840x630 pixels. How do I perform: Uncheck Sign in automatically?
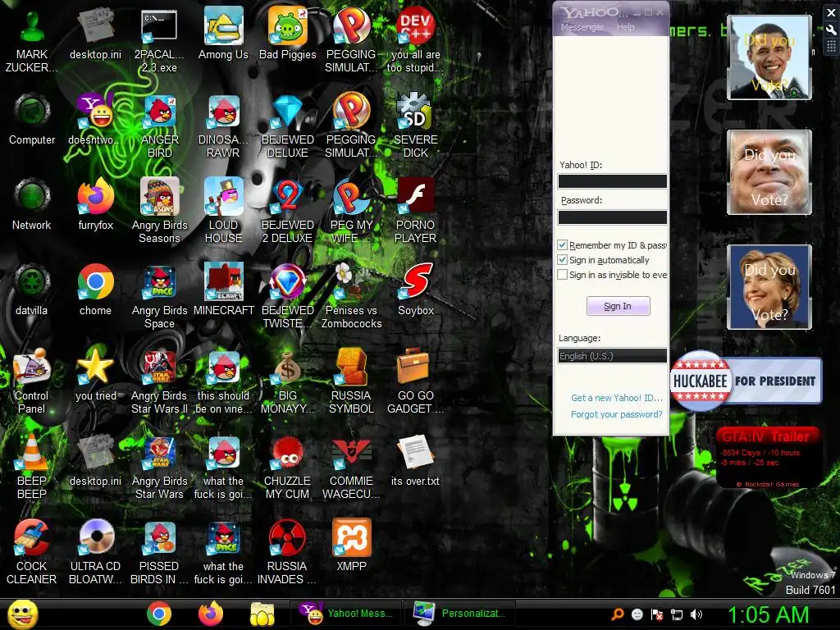click(563, 260)
